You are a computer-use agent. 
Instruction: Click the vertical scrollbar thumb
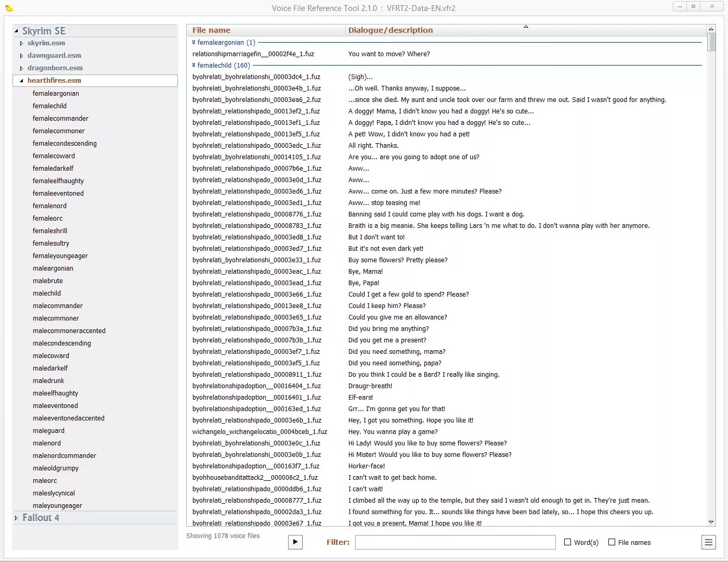point(711,42)
